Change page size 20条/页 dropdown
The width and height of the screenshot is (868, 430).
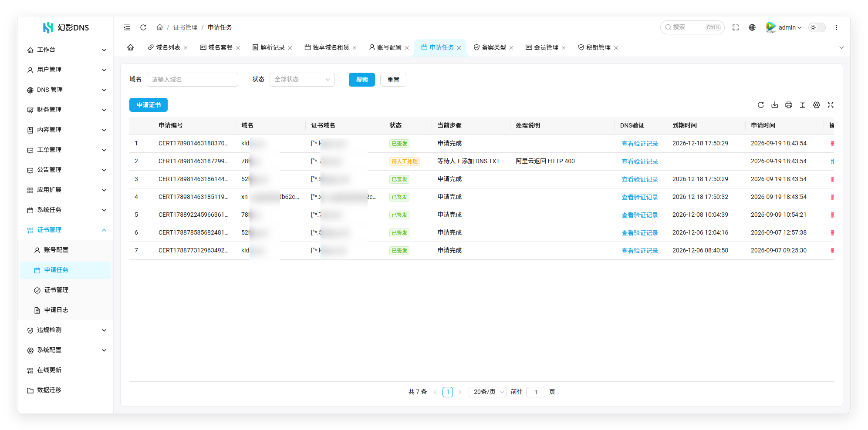click(x=488, y=392)
